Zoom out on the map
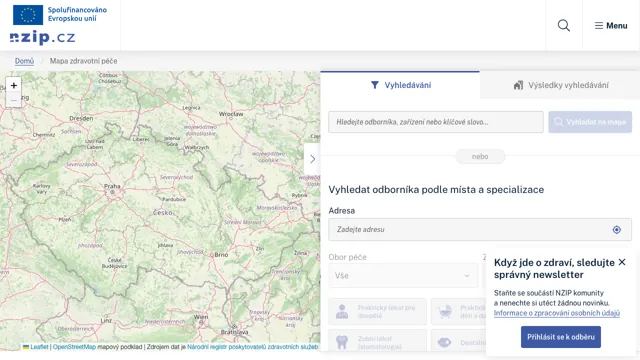Viewport: 640px width, 360px height. (x=13, y=100)
